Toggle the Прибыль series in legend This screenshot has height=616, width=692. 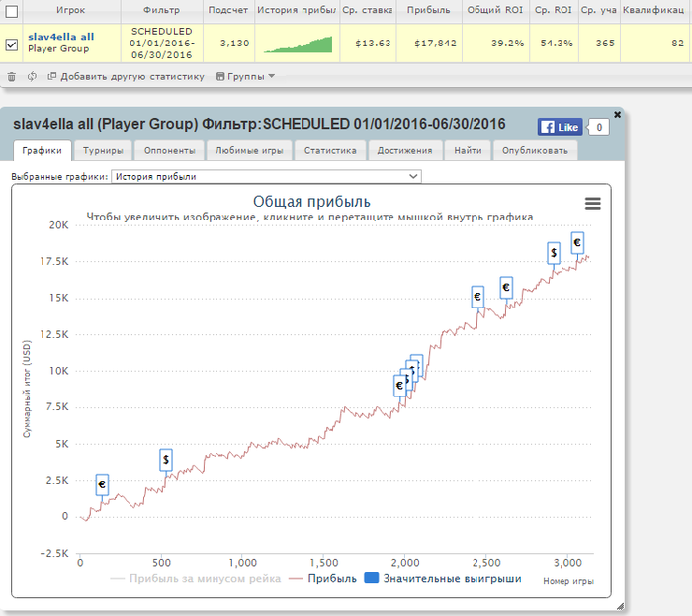pyautogui.click(x=322, y=579)
